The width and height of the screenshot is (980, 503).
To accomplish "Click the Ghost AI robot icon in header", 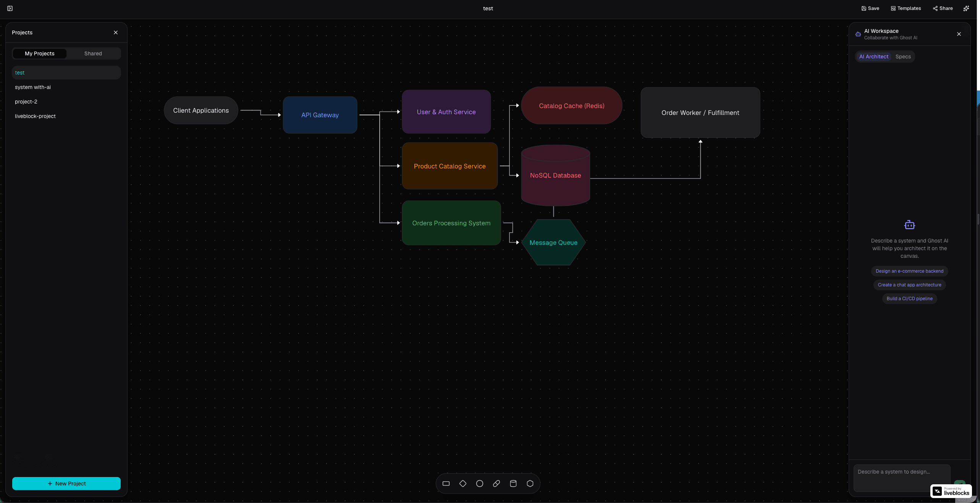I will [858, 34].
